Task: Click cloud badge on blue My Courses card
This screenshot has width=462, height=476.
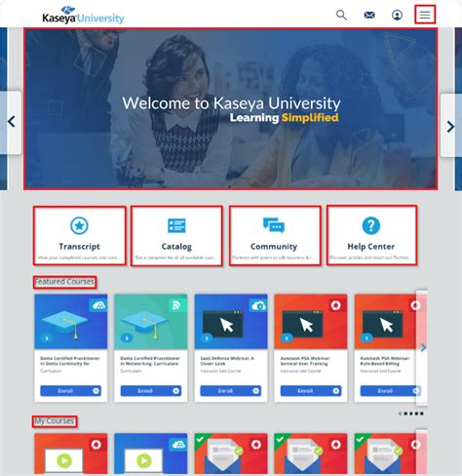Action: pos(178,445)
